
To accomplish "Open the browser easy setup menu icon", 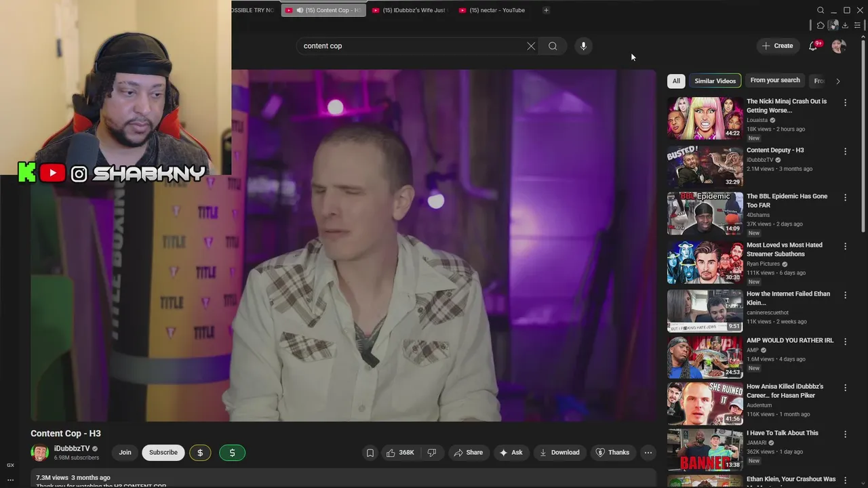I will coord(858,26).
